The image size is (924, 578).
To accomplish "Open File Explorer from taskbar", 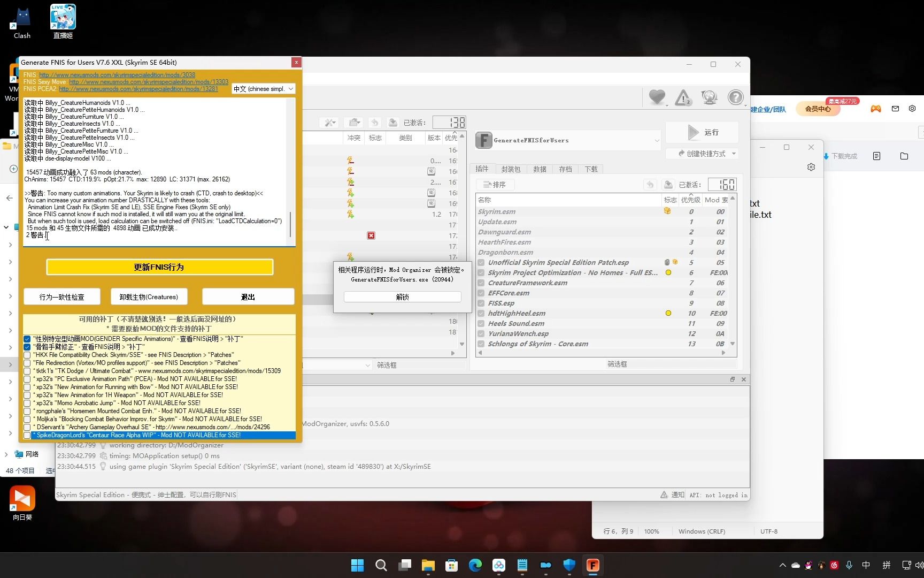I will click(x=428, y=565).
